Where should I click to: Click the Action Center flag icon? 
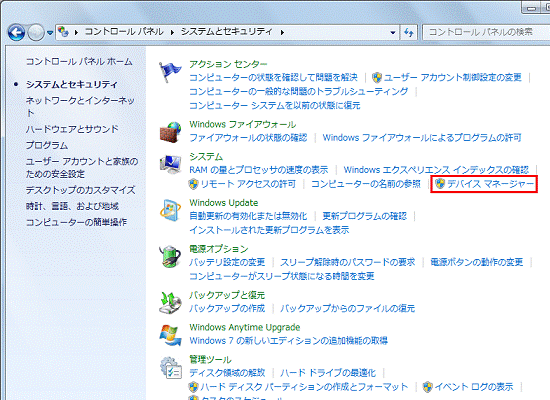(x=170, y=72)
